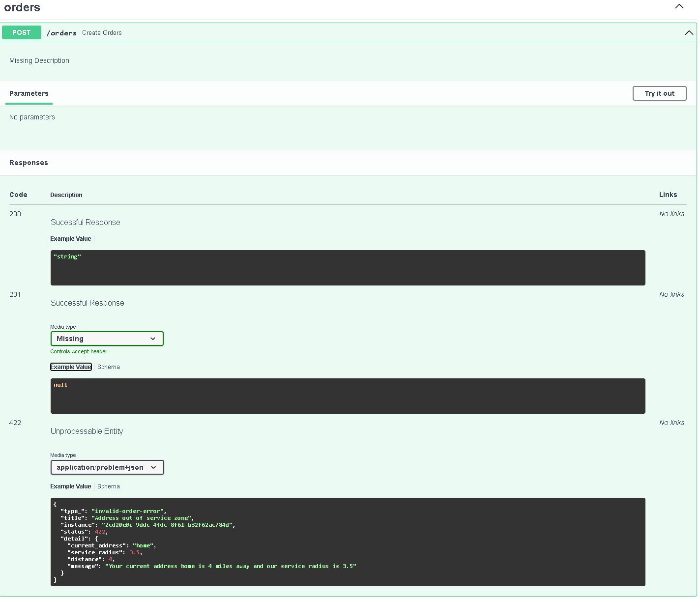Collapse the orders section using its top chevron
700x598 pixels.
pos(679,6)
